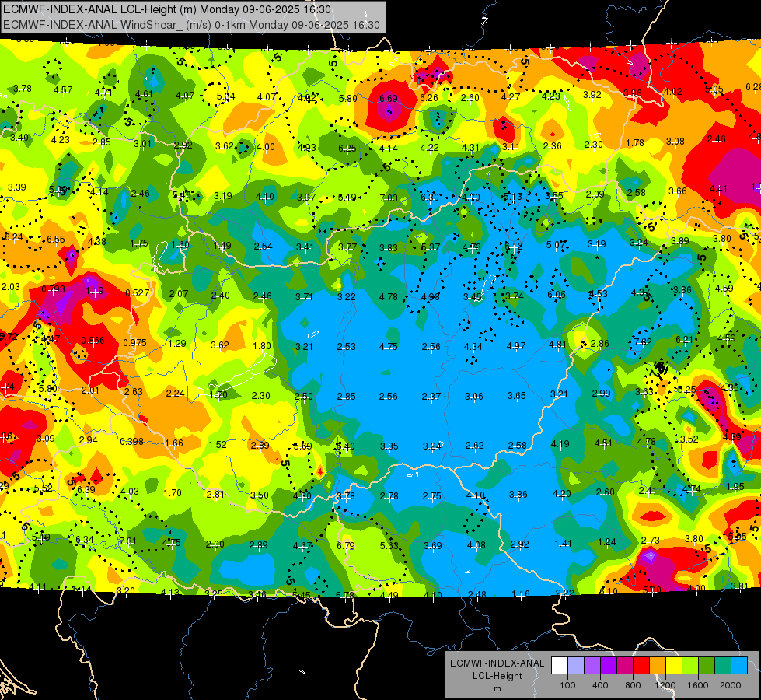Click the wind shear value 1.95
This screenshot has height=700, width=761.
point(735,487)
